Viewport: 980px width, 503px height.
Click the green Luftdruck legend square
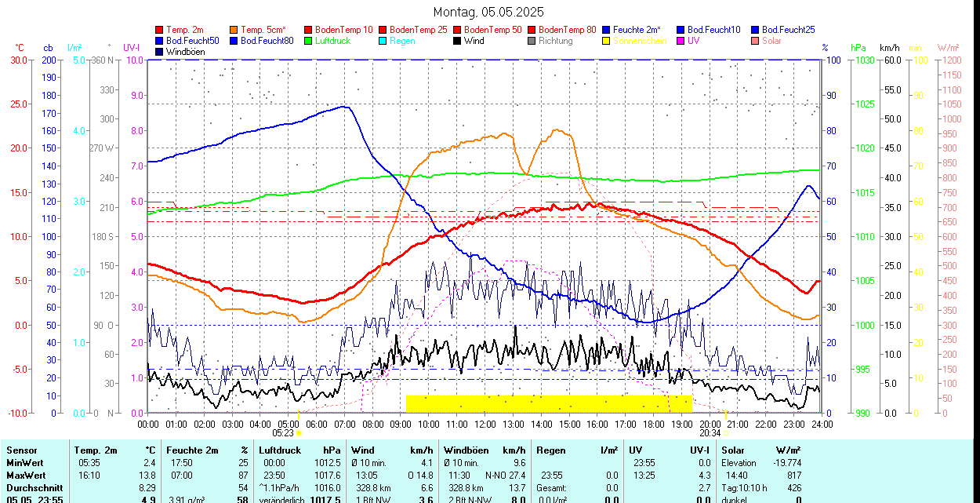[x=309, y=41]
